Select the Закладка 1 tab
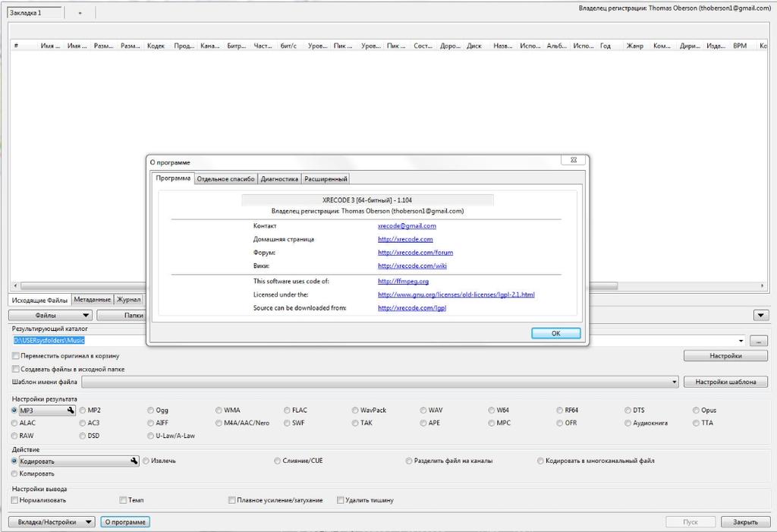This screenshot has height=532, width=777. pyautogui.click(x=35, y=14)
